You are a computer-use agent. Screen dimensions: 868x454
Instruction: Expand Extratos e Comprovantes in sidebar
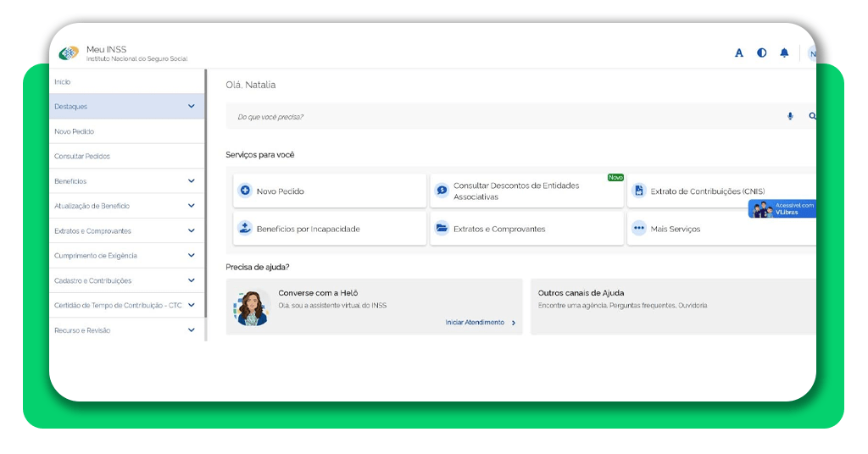pos(192,231)
